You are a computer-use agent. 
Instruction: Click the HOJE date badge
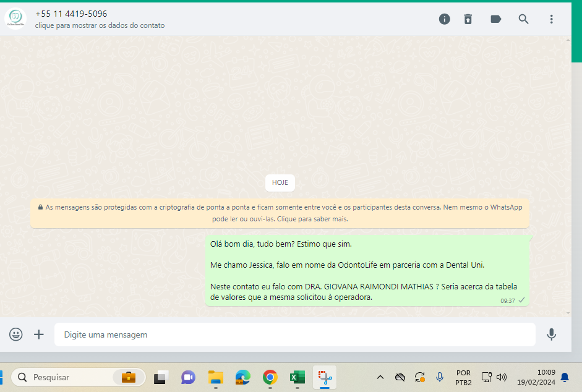point(280,182)
